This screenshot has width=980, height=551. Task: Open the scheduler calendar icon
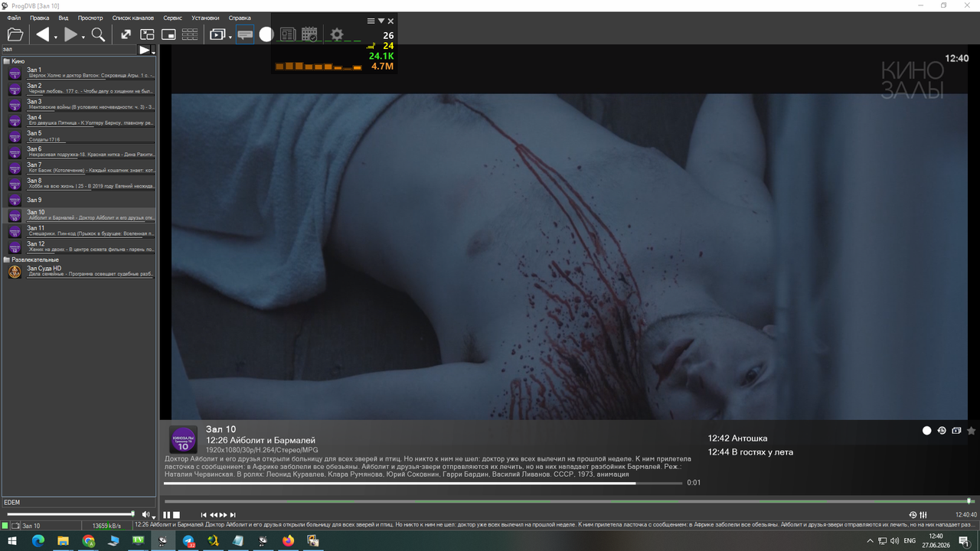[309, 34]
